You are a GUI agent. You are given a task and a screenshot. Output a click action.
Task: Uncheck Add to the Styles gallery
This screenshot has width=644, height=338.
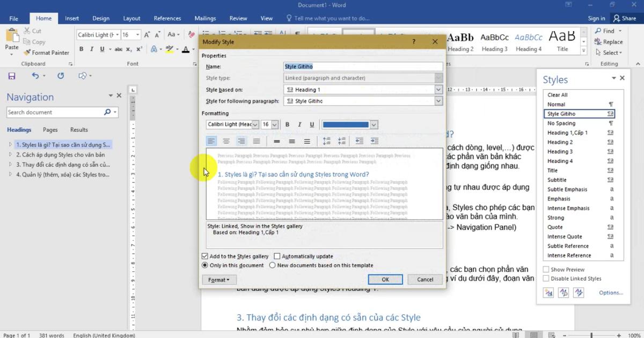click(x=205, y=256)
